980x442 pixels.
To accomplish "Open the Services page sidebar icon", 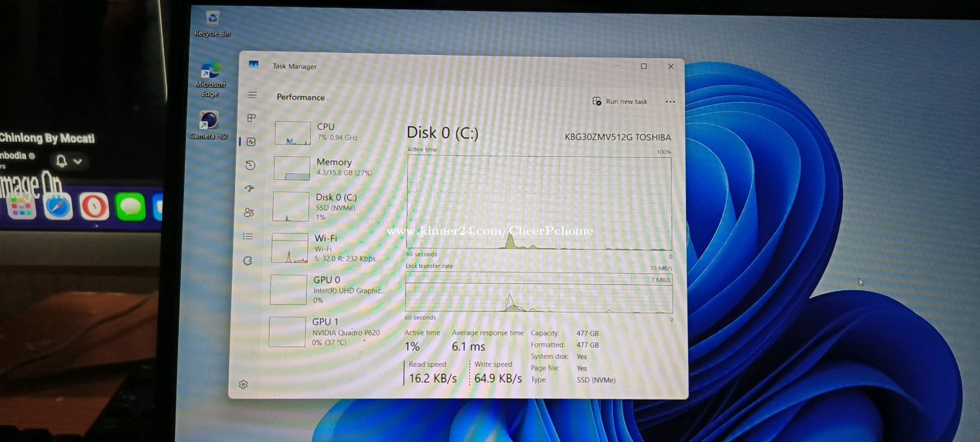I will 248,260.
